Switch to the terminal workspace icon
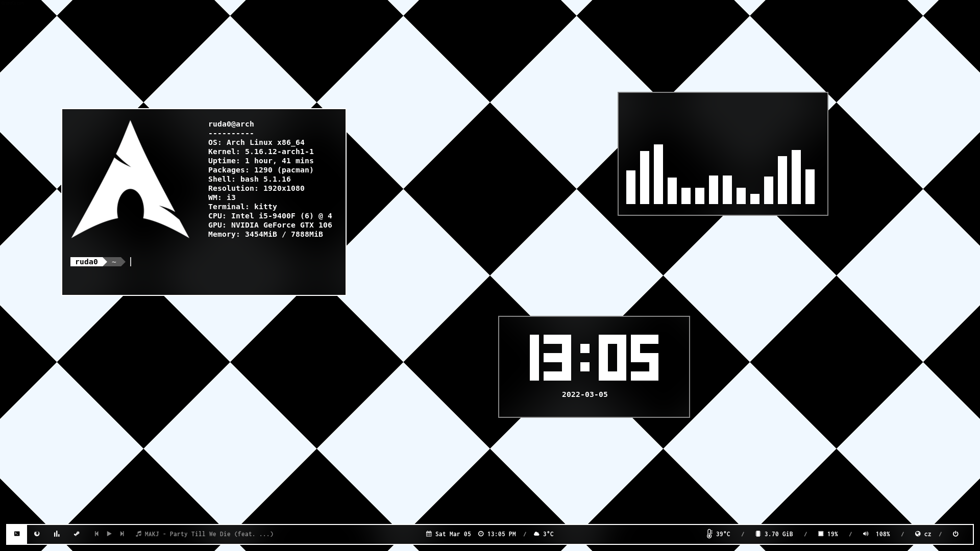This screenshot has height=551, width=980. tap(17, 534)
